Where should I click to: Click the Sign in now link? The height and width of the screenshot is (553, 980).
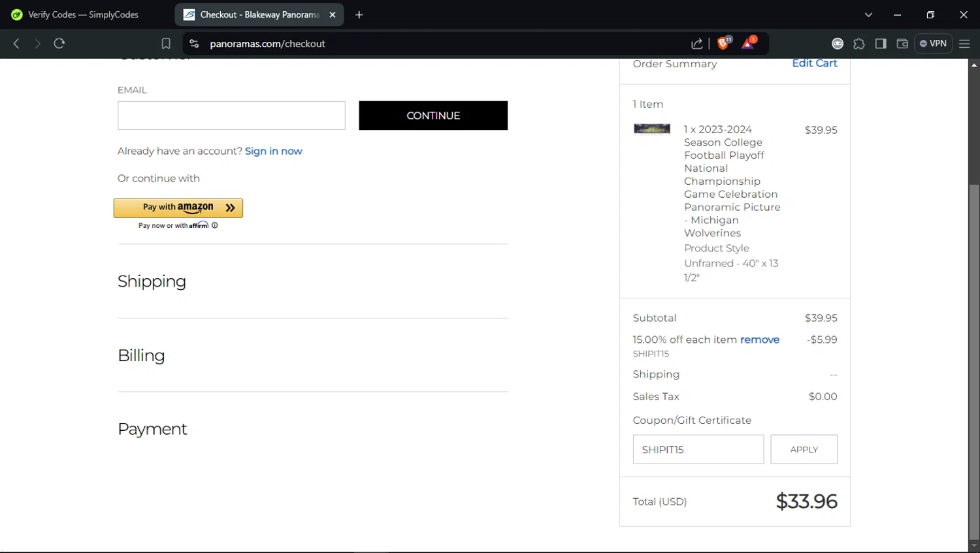[x=274, y=151]
